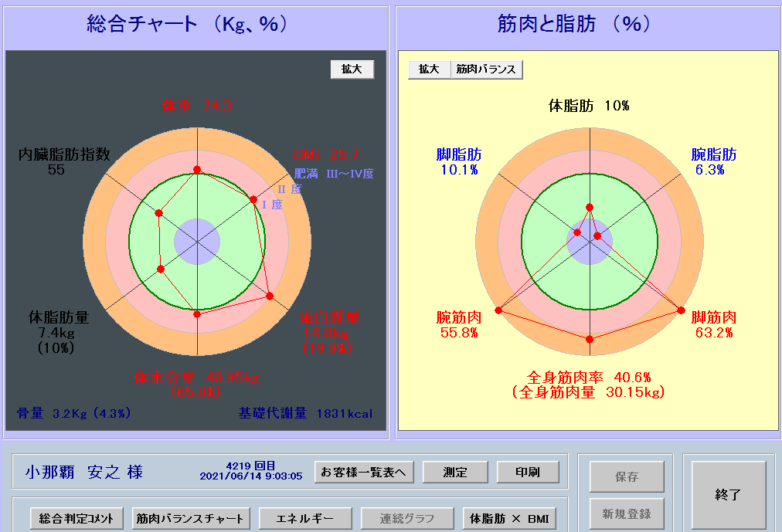Switch to エネルギー view
Screen dimensions: 782x532
pos(305,519)
